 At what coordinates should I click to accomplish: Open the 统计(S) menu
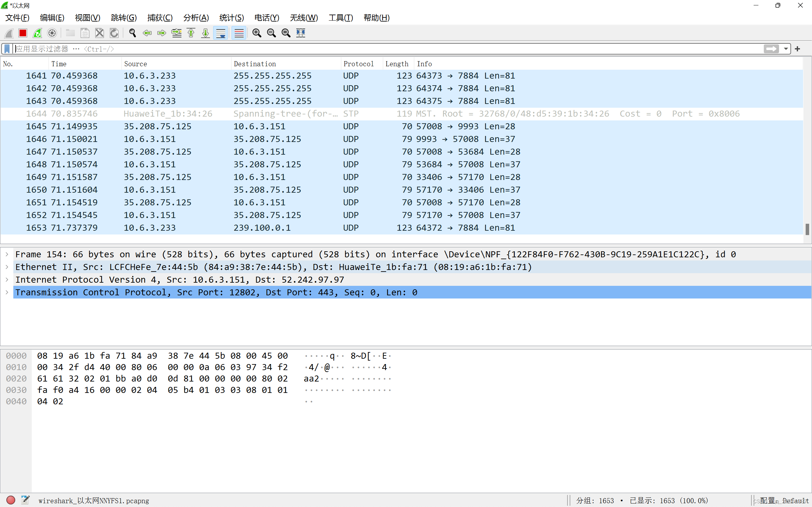pos(231,18)
